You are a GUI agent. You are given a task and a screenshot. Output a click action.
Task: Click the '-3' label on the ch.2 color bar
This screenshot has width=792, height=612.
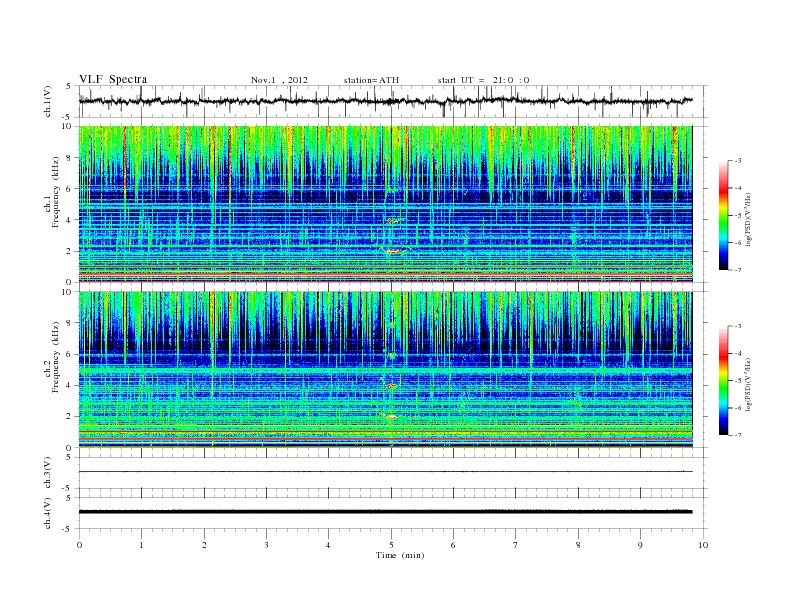(737, 326)
